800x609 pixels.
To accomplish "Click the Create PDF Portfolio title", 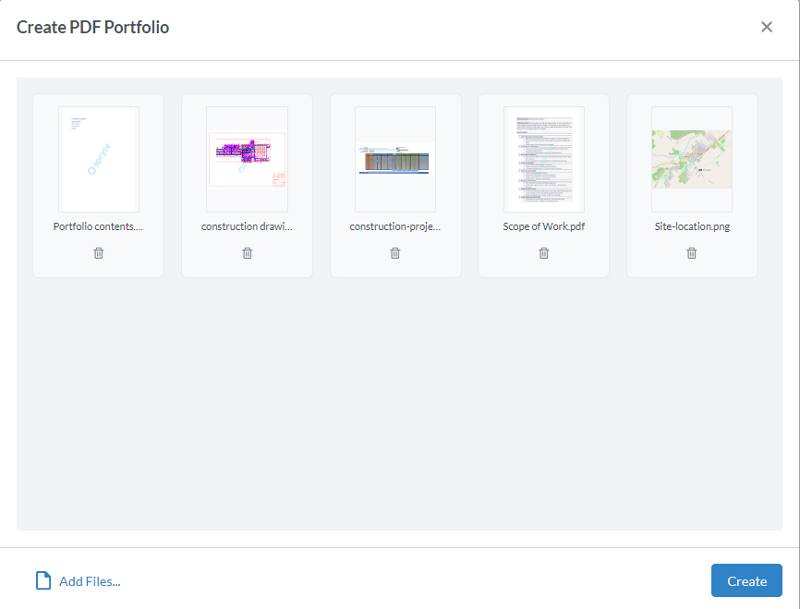I will coord(91,27).
